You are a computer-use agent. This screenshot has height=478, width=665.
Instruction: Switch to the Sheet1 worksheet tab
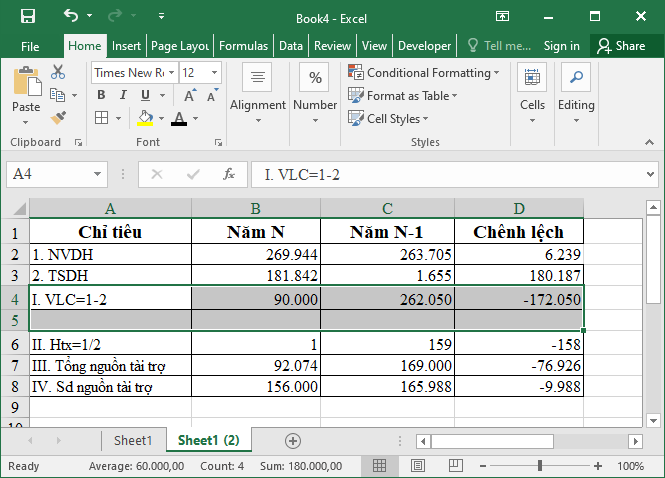point(133,440)
